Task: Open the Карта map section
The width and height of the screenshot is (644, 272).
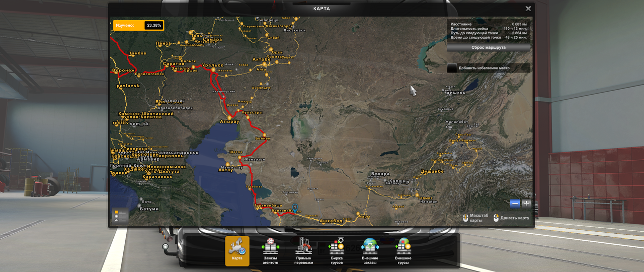Action: click(237, 251)
